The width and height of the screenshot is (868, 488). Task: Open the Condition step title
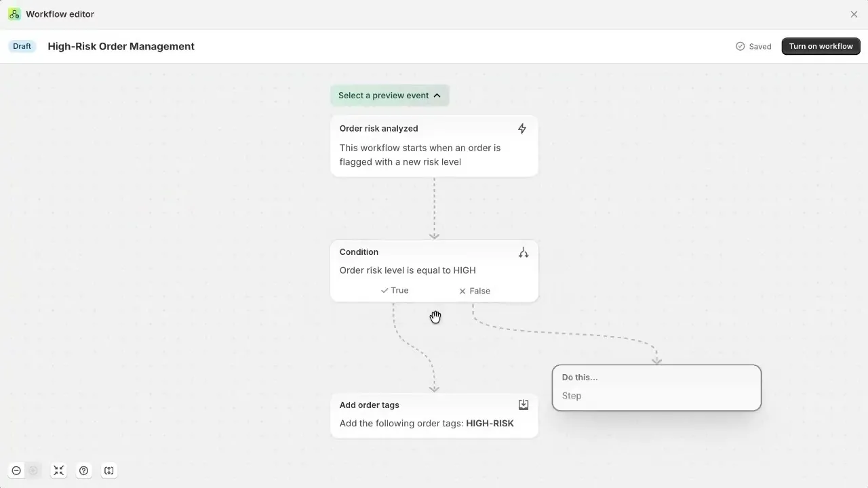(x=359, y=252)
